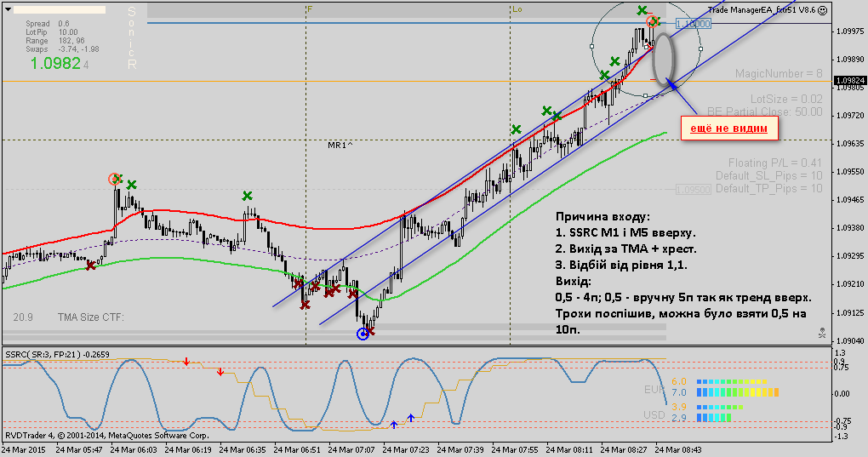This screenshot has height=457, width=868.
Task: Click the 24 Mar 2015 date label
Action: point(23,450)
